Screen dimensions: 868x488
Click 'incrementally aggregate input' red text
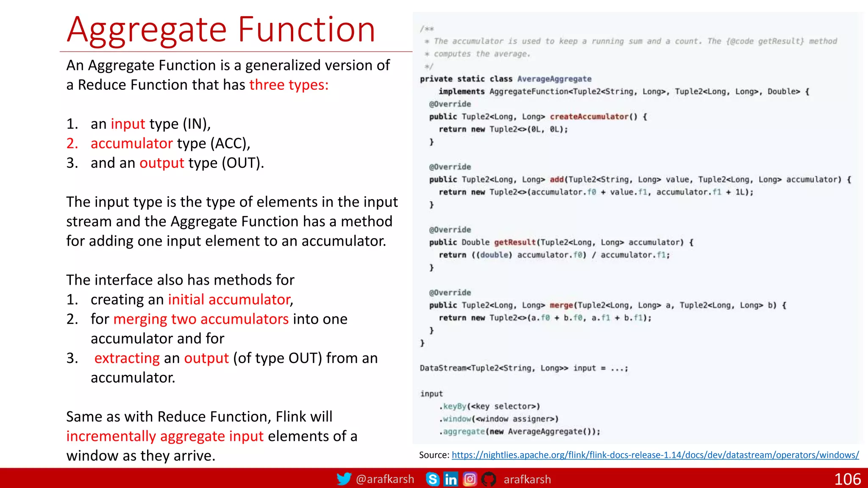pyautogui.click(x=165, y=436)
